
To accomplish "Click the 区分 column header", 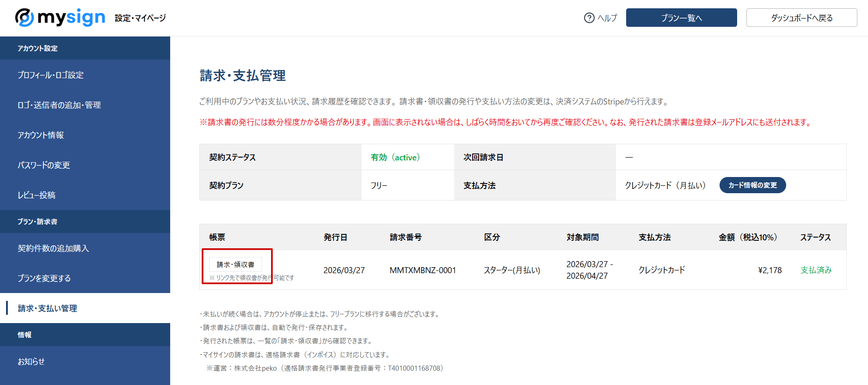I will tap(492, 237).
